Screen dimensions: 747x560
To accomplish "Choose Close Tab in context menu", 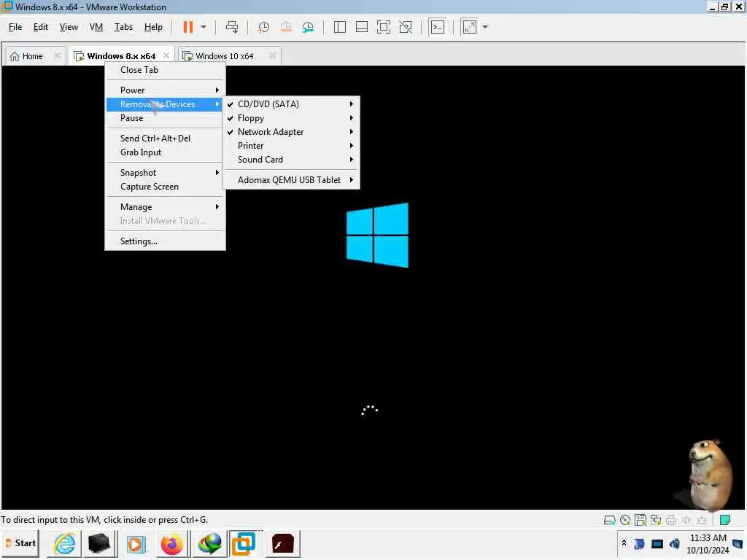I will tap(165, 70).
